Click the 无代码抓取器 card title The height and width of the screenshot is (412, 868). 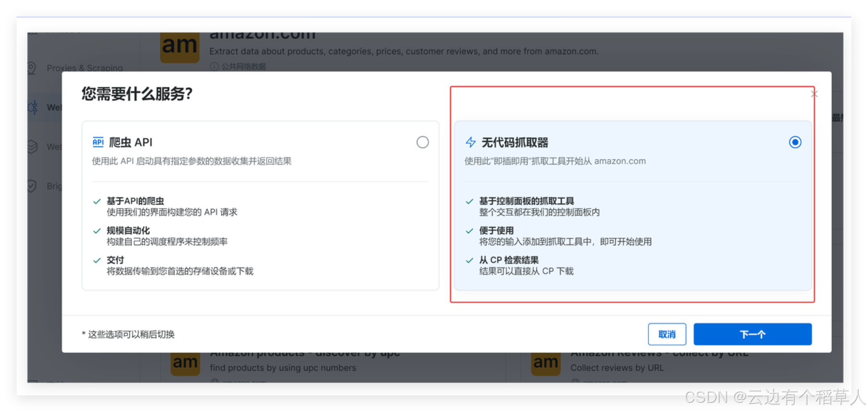515,142
